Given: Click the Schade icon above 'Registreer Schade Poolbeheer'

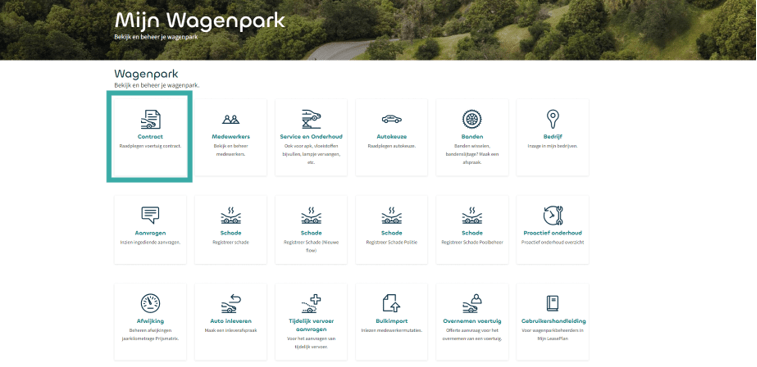Looking at the screenshot, I should point(472,215).
